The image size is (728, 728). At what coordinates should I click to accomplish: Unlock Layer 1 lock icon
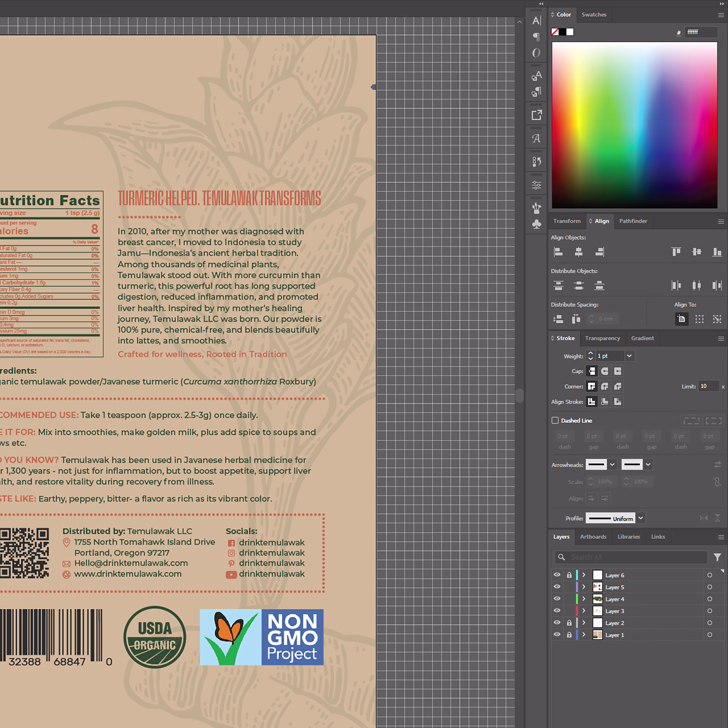click(x=569, y=635)
